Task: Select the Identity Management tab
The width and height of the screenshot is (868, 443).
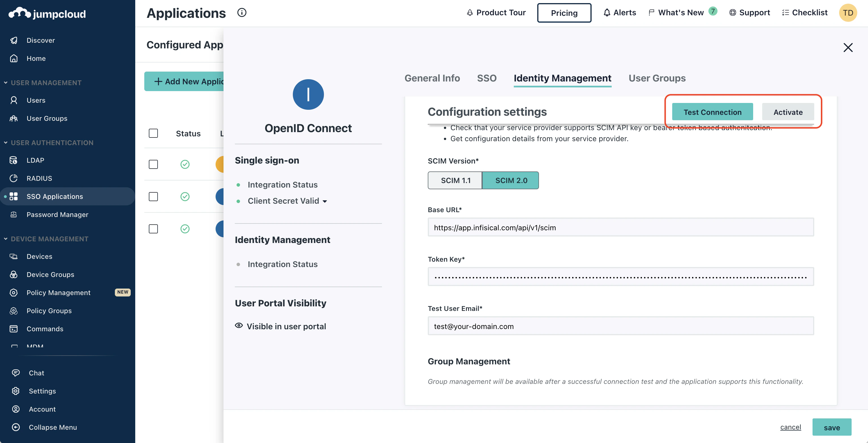Action: click(x=562, y=78)
